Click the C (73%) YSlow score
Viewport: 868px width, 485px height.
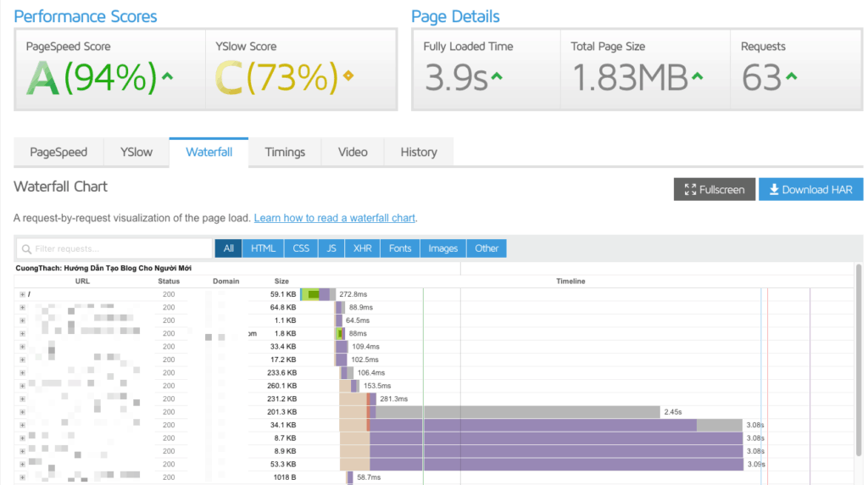coord(276,77)
